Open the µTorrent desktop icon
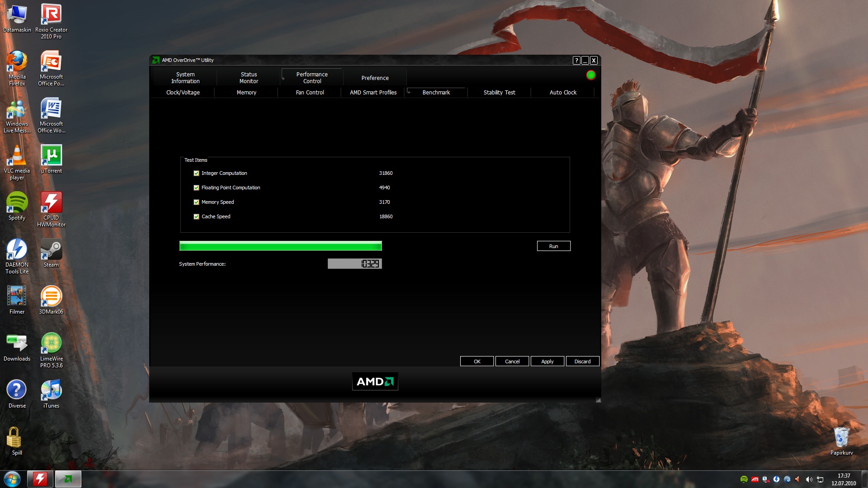The image size is (868, 488). (x=51, y=159)
